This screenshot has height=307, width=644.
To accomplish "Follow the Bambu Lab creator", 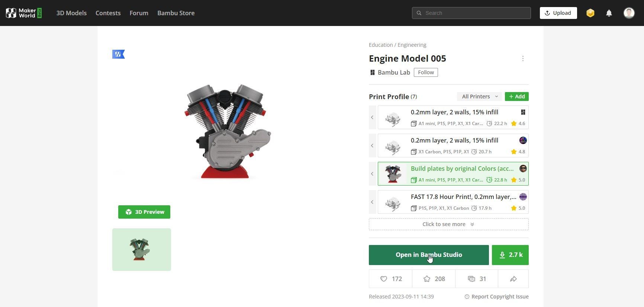I will coord(426,72).
